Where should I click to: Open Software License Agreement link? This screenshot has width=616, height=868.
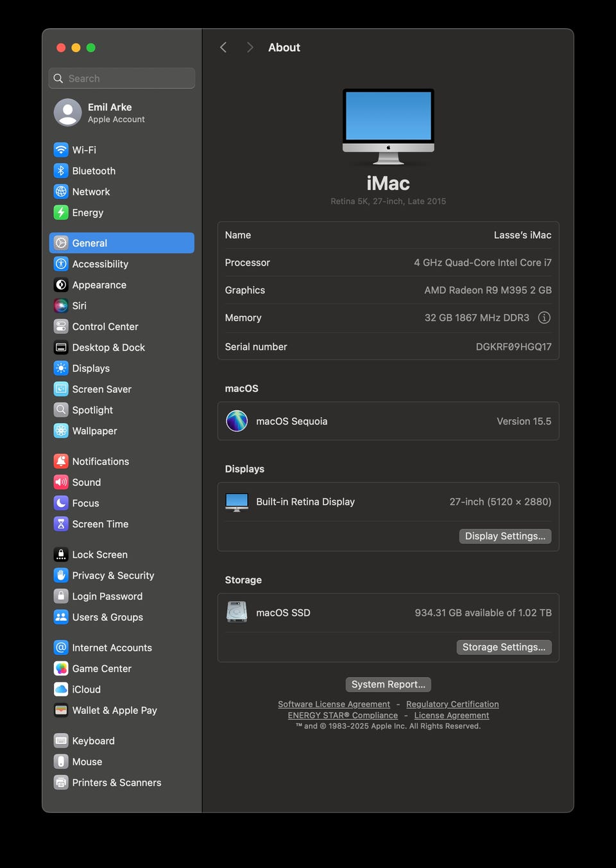tap(334, 704)
